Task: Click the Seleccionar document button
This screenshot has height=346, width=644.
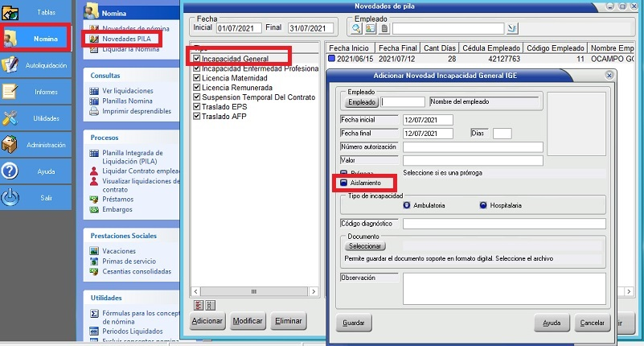Action: pos(365,245)
